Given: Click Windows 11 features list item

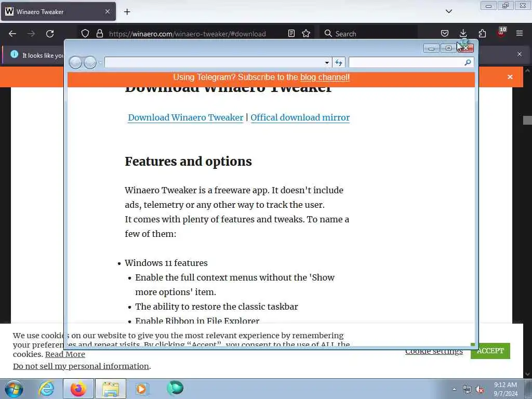Looking at the screenshot, I should (166, 263).
